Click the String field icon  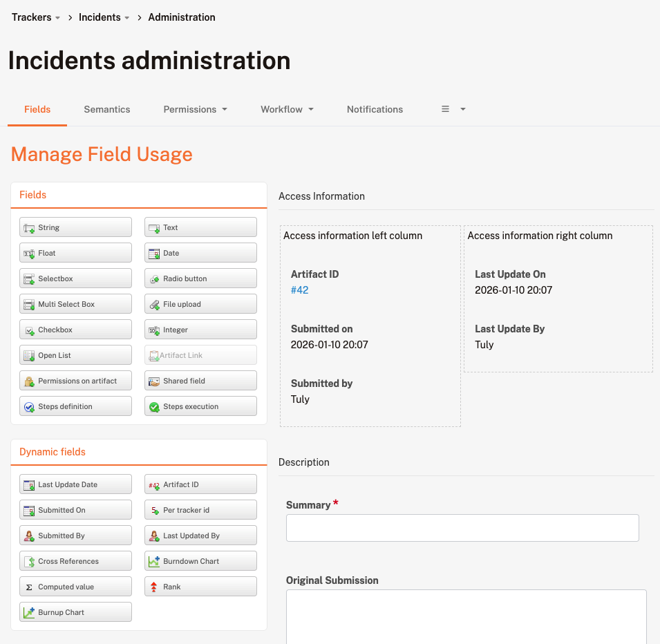pos(29,228)
